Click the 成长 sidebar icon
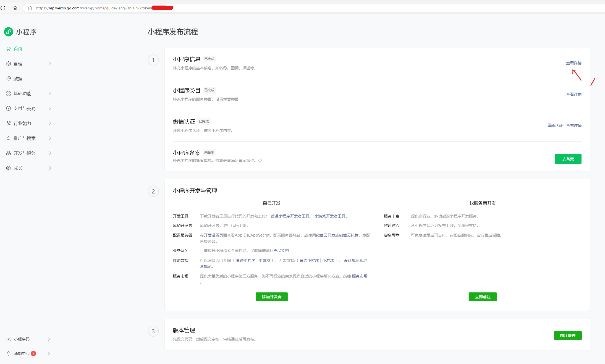Viewport: 605px width, 364px height. 9,168
